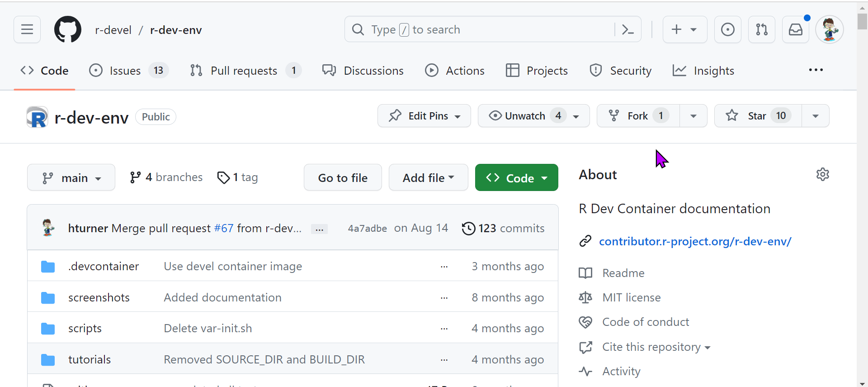Click hturner's commit author avatar

(48, 228)
